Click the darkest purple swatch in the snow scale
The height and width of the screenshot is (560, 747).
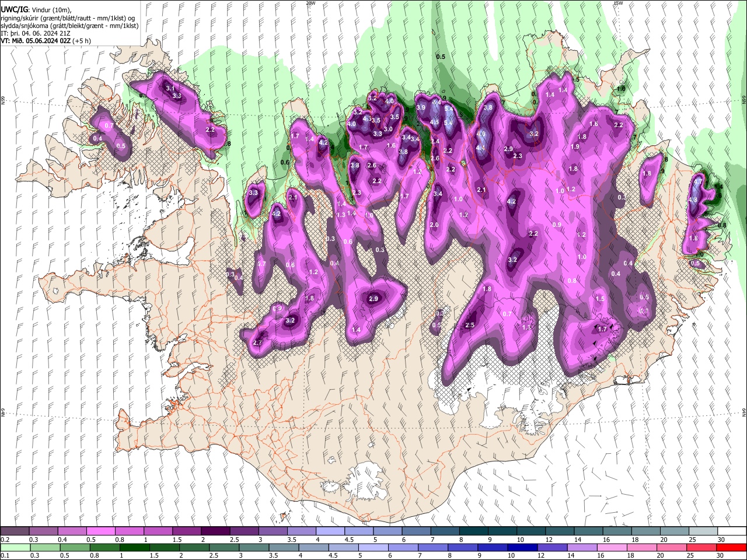coord(215,531)
